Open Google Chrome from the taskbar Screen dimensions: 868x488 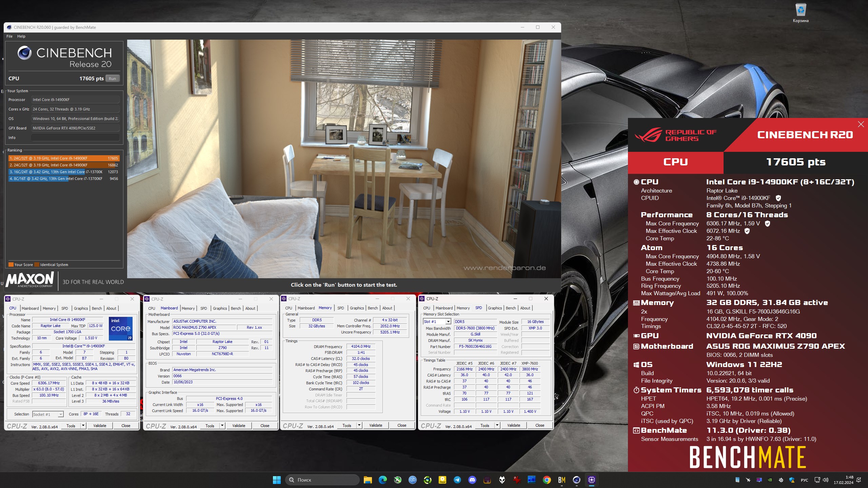pos(547,480)
